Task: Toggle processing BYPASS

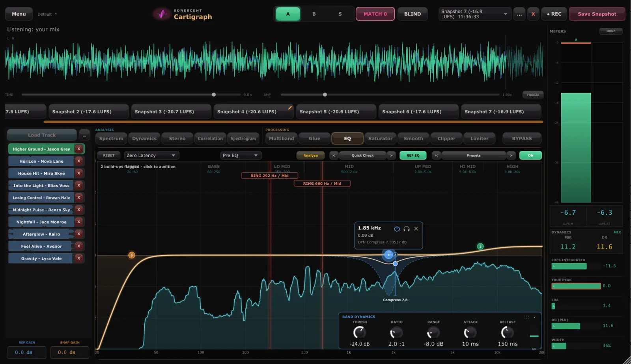Action: [x=522, y=139]
